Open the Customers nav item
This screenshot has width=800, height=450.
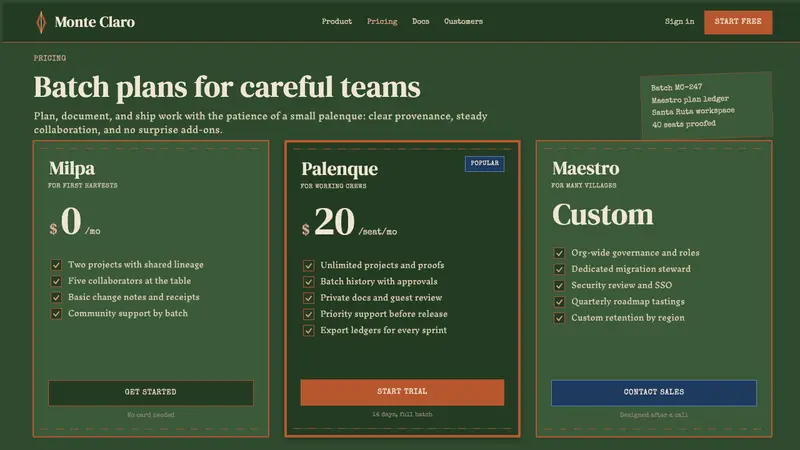pos(463,21)
